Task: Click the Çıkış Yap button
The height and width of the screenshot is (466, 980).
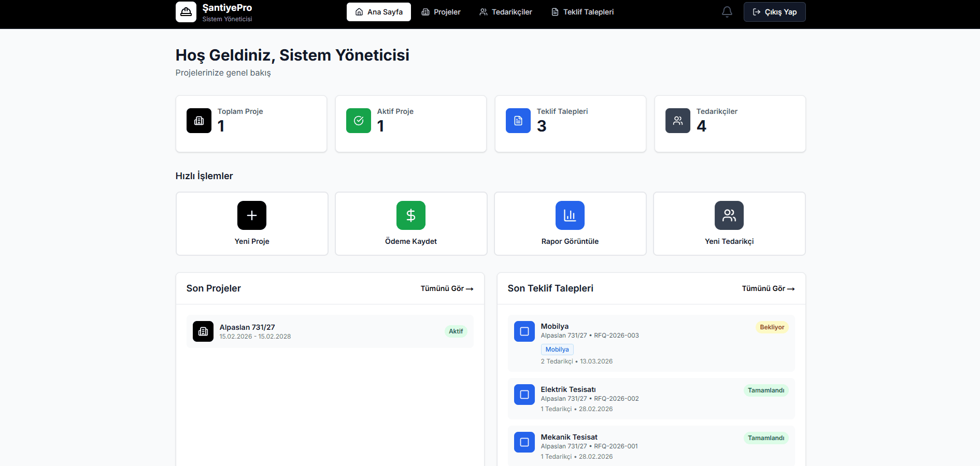Action: point(774,11)
